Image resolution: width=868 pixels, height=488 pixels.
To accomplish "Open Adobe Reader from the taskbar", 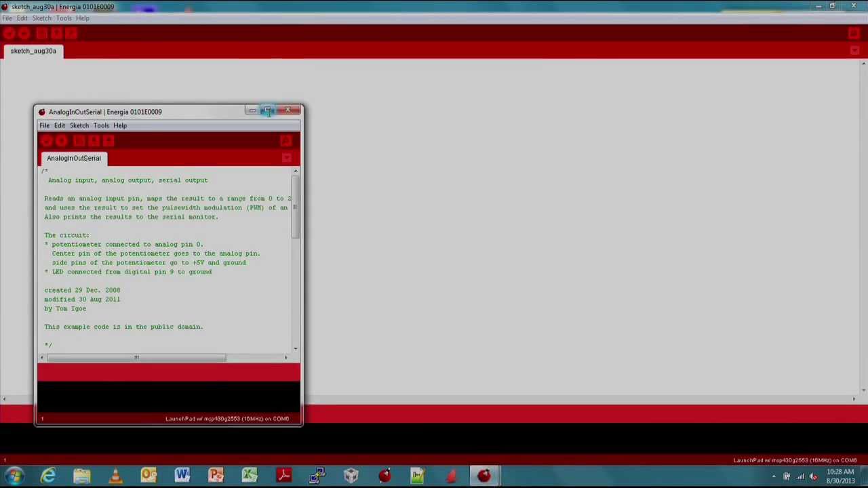I will pyautogui.click(x=283, y=476).
